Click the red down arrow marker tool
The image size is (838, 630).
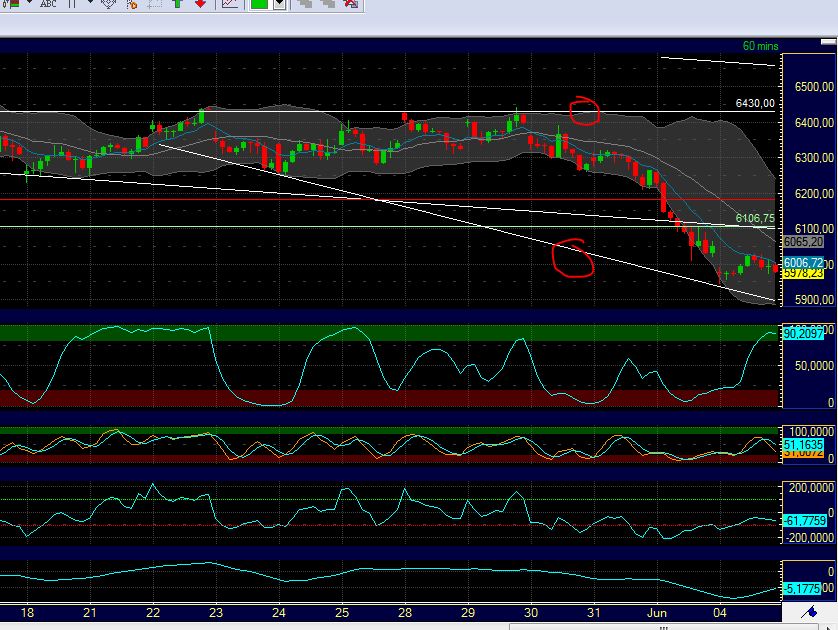[200, 4]
